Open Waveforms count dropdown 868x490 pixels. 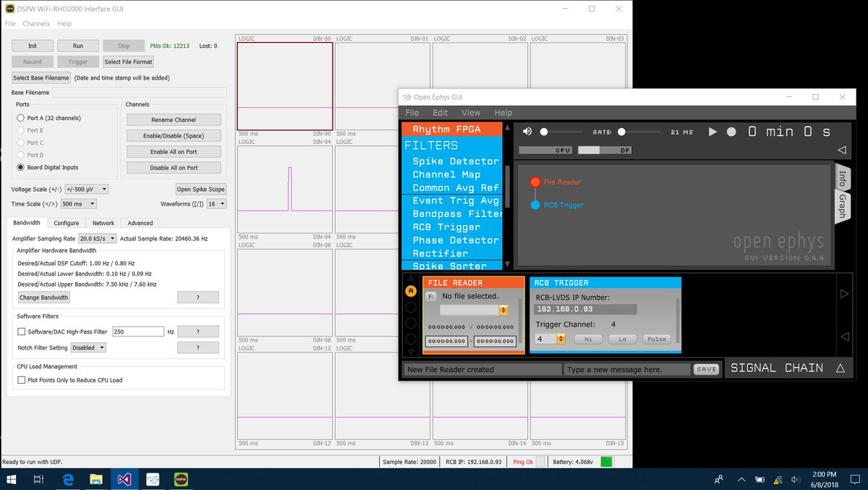tap(216, 204)
